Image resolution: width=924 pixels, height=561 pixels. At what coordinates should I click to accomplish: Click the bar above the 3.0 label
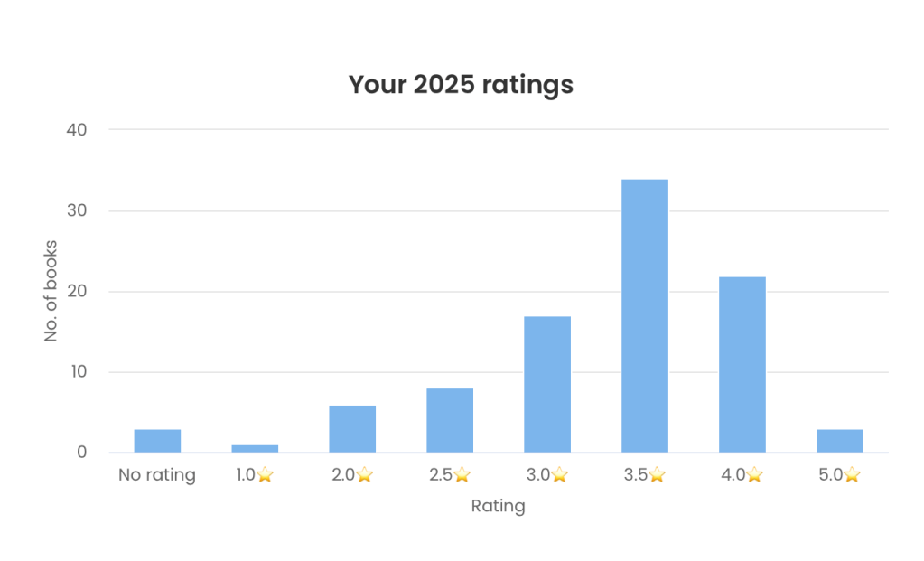pyautogui.click(x=547, y=385)
